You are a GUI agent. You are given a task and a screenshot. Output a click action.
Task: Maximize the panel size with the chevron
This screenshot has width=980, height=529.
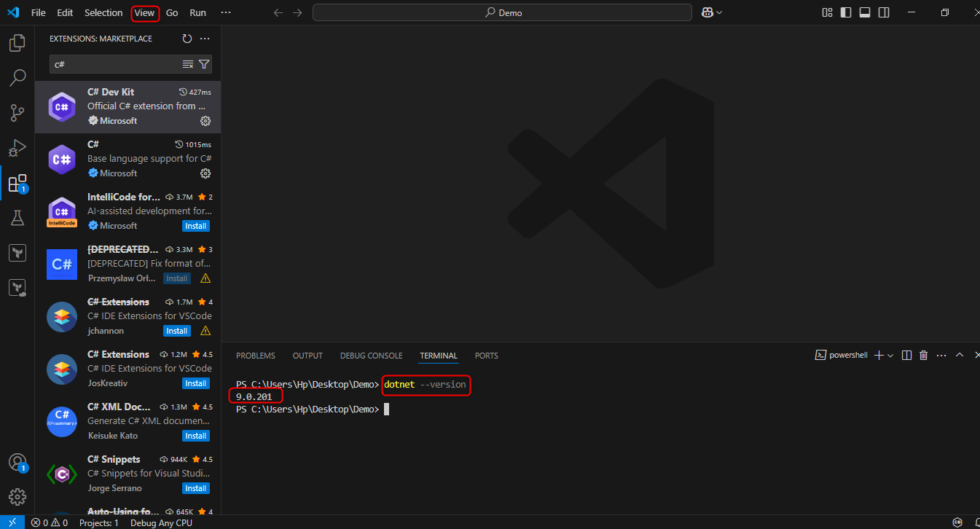coord(960,356)
